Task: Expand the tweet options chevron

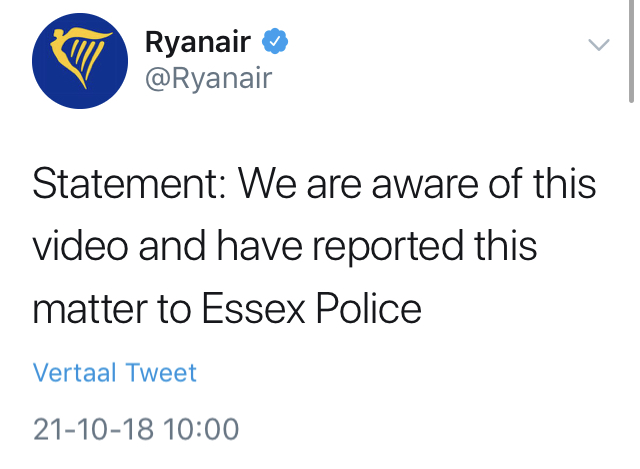Action: point(599,44)
